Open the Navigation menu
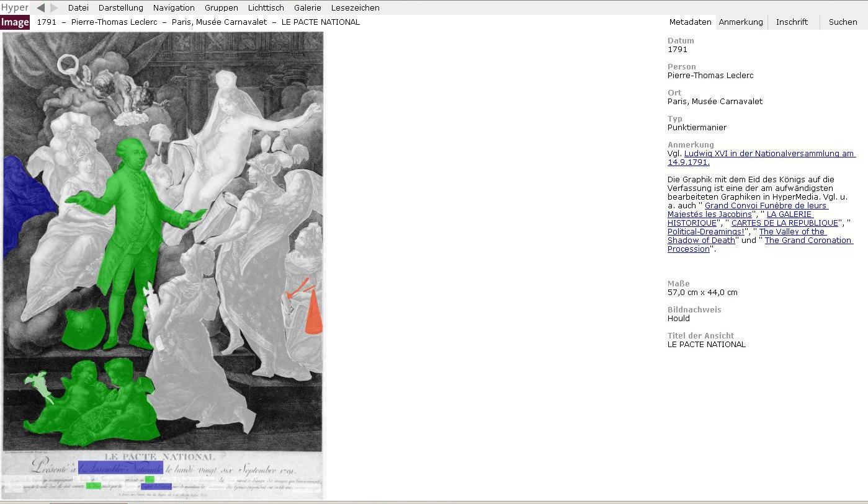 point(174,7)
